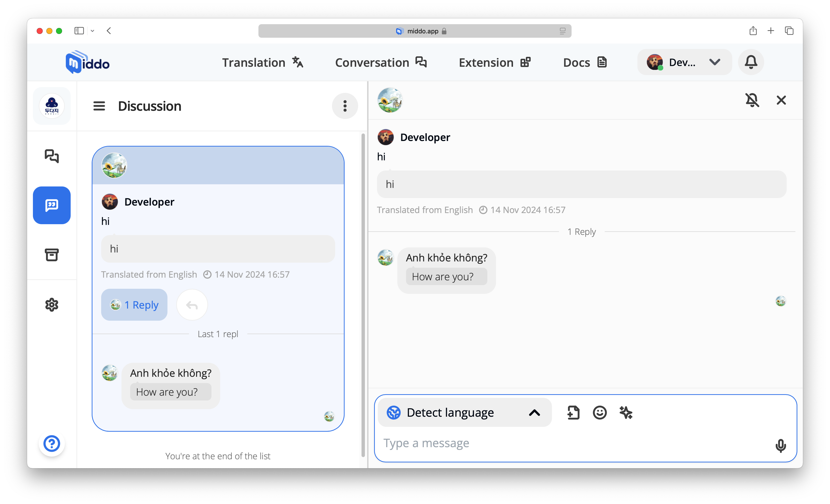The height and width of the screenshot is (504, 830).
Task: Open the notifications bell in header
Action: (751, 62)
